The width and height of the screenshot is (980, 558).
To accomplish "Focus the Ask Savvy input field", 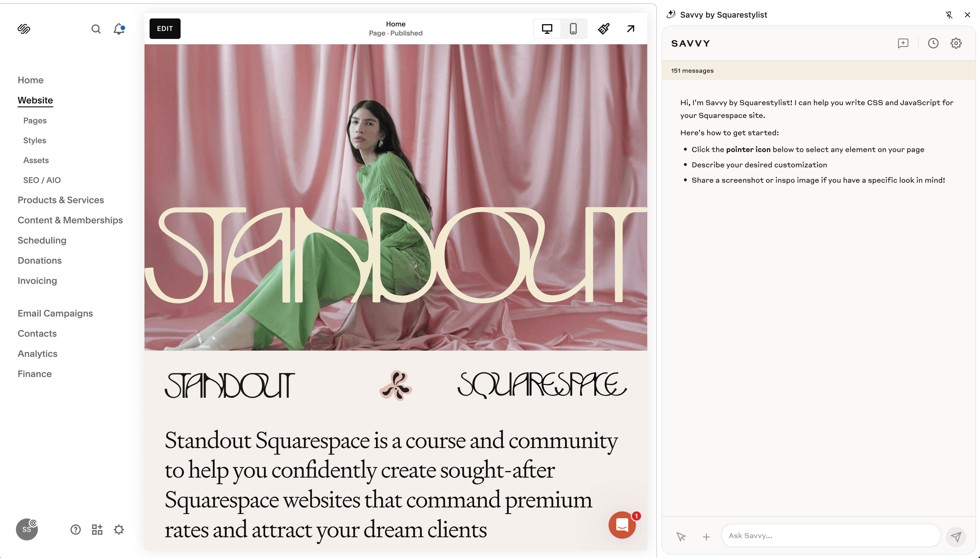I will click(x=830, y=535).
